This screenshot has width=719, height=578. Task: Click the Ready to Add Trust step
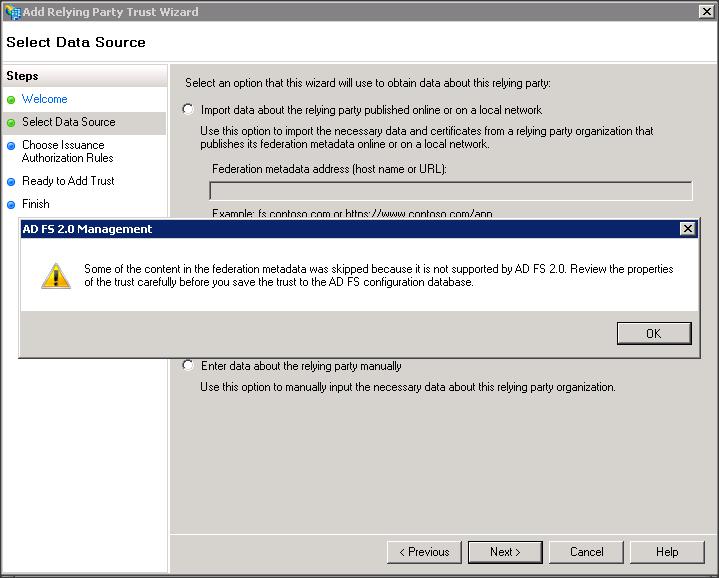click(x=68, y=181)
